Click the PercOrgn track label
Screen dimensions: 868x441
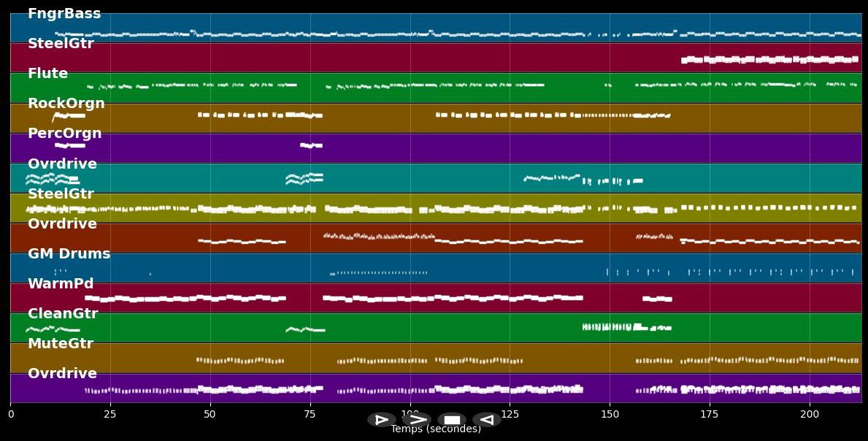click(x=64, y=134)
